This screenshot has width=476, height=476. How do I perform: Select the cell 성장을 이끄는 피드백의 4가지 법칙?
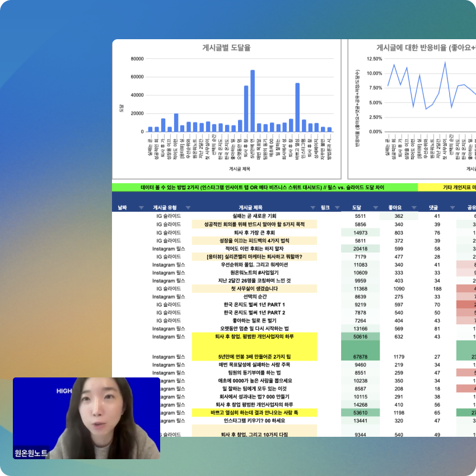pyautogui.click(x=254, y=241)
